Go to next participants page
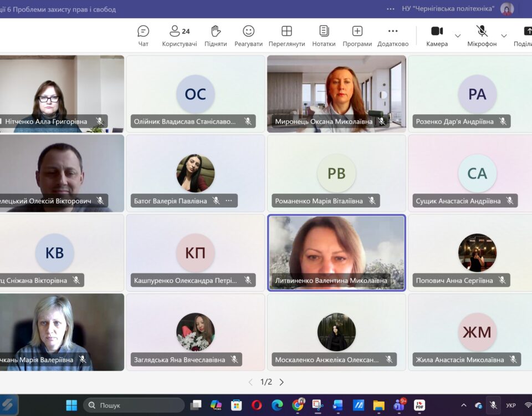Screen dimensions: 532x416 (282, 382)
